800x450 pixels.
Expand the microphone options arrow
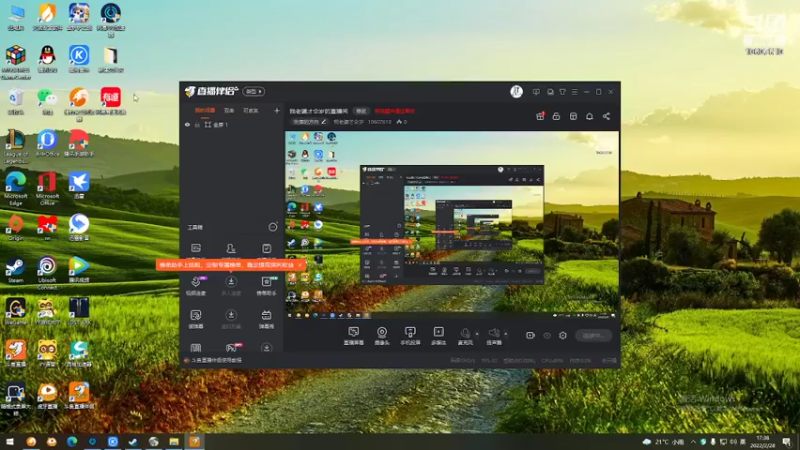(477, 334)
